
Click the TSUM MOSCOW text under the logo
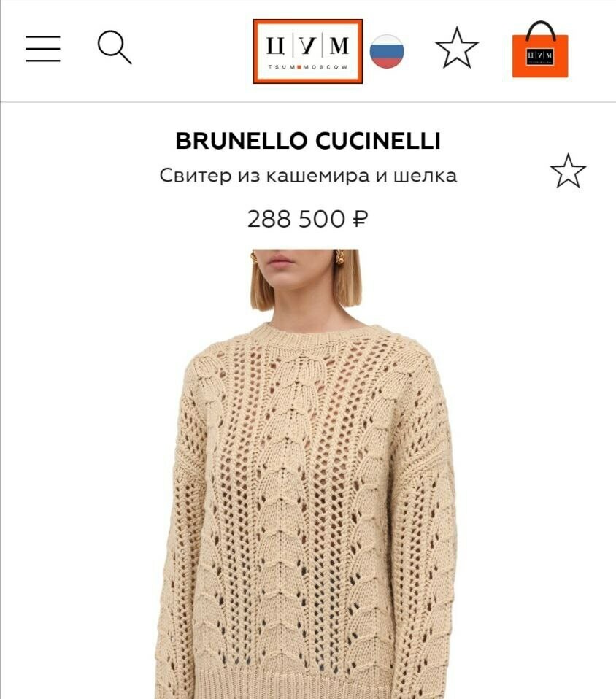(308, 67)
